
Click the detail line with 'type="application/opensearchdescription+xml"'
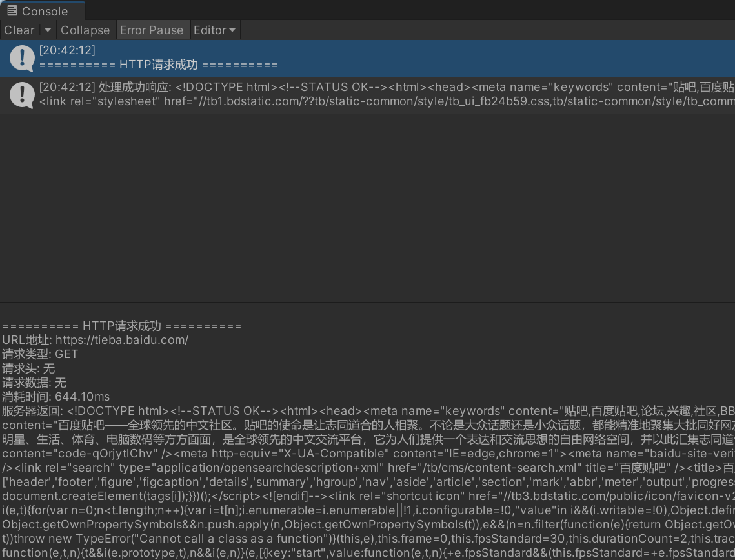pyautogui.click(x=368, y=468)
